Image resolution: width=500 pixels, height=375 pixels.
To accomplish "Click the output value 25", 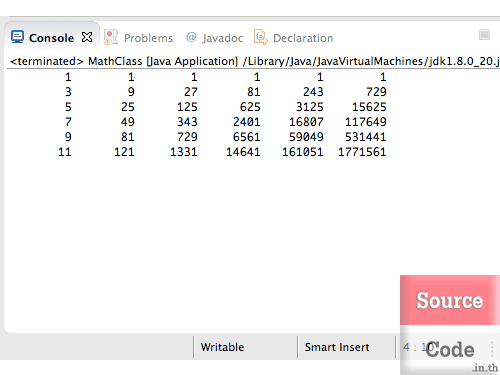I will point(128,107).
